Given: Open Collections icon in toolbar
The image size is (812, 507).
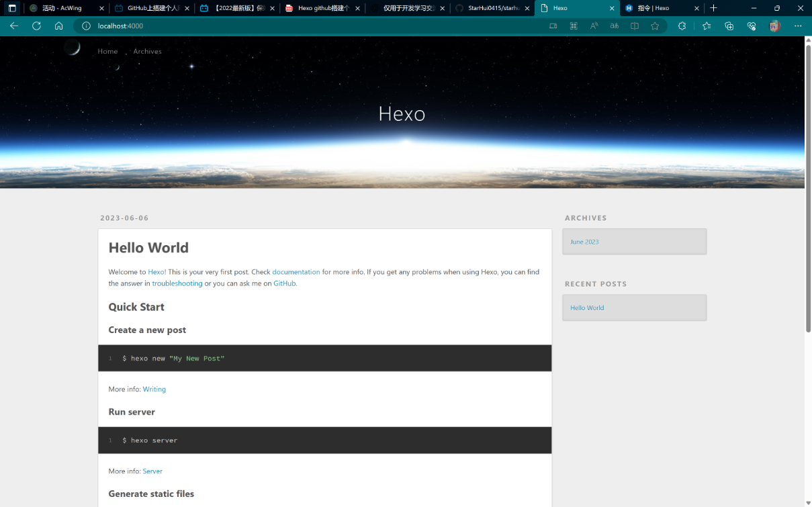Looking at the screenshot, I should (729, 26).
